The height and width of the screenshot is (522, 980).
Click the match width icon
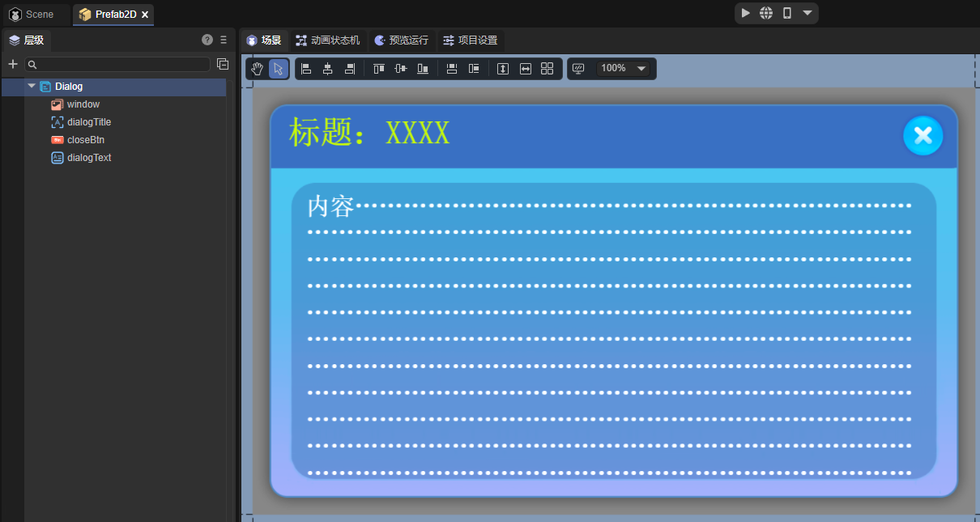(x=525, y=69)
